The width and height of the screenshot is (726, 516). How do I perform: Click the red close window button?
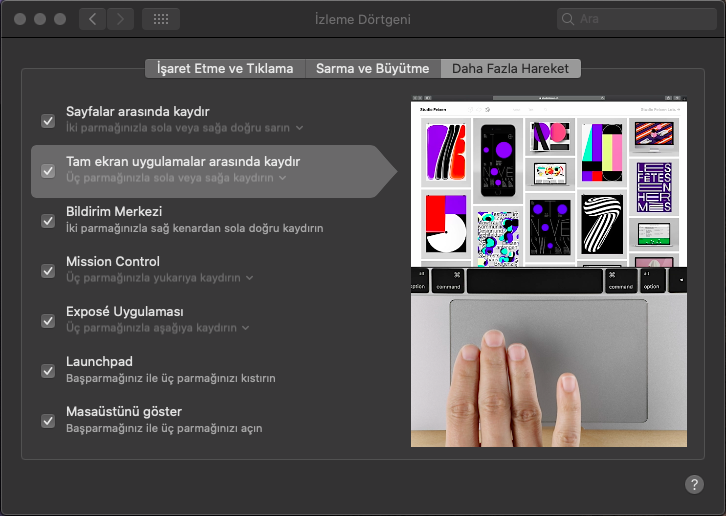pyautogui.click(x=20, y=19)
